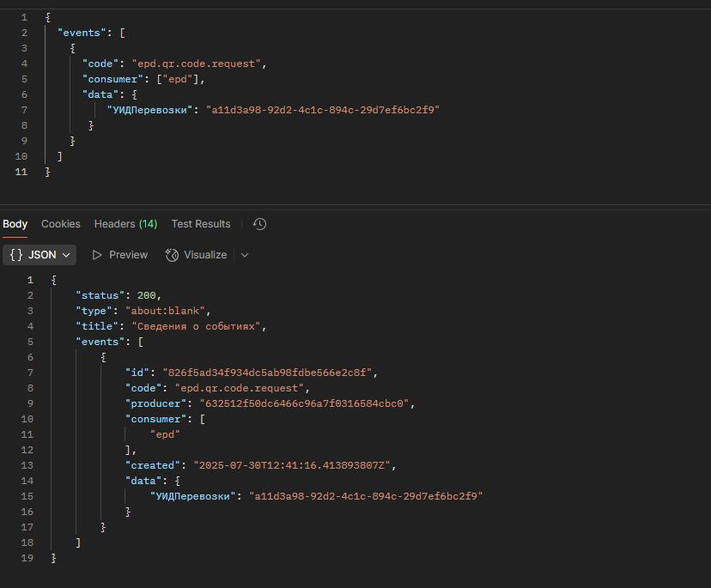The height and width of the screenshot is (588, 711).
Task: Click the Preview button
Action: point(120,255)
